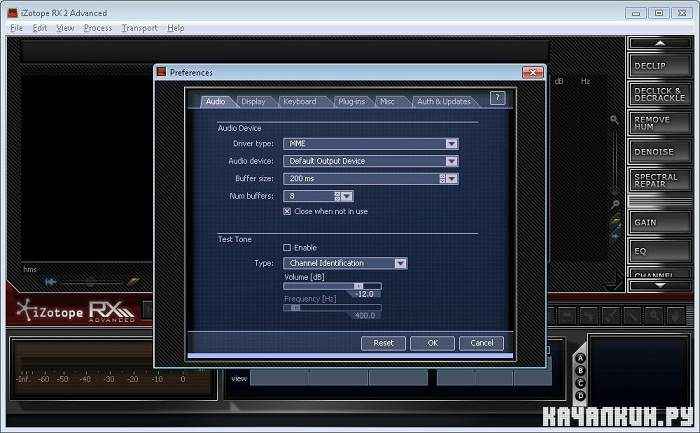Select preset slot A
The width and height of the screenshot is (700, 433).
[x=580, y=358]
